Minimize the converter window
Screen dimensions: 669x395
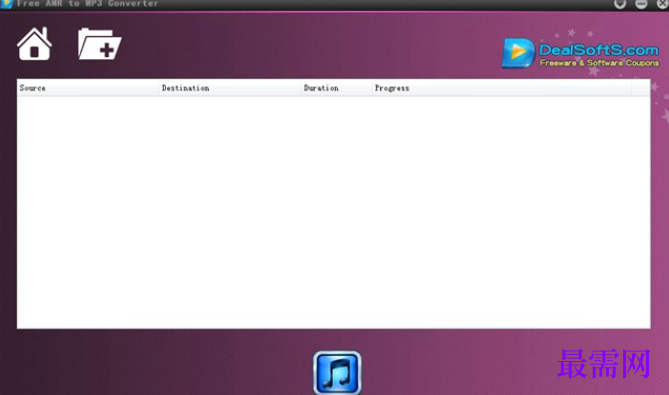641,4
